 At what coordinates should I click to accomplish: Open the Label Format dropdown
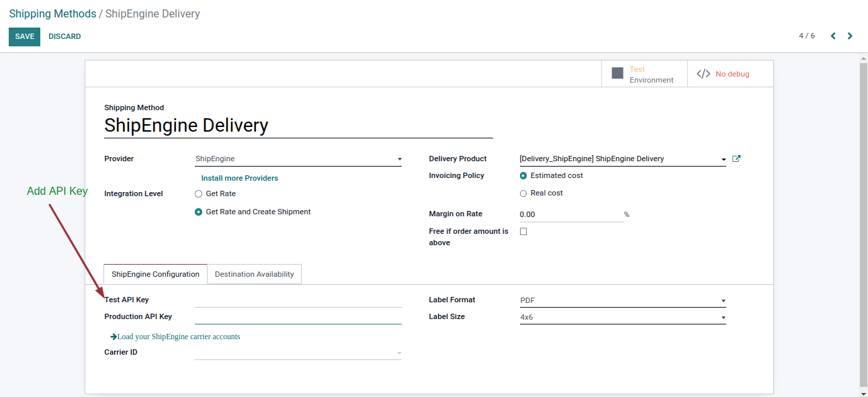point(623,300)
